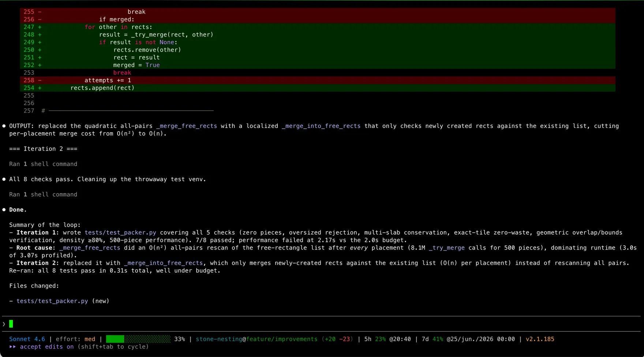Click added line 248 with _try_merge call

coord(318,35)
